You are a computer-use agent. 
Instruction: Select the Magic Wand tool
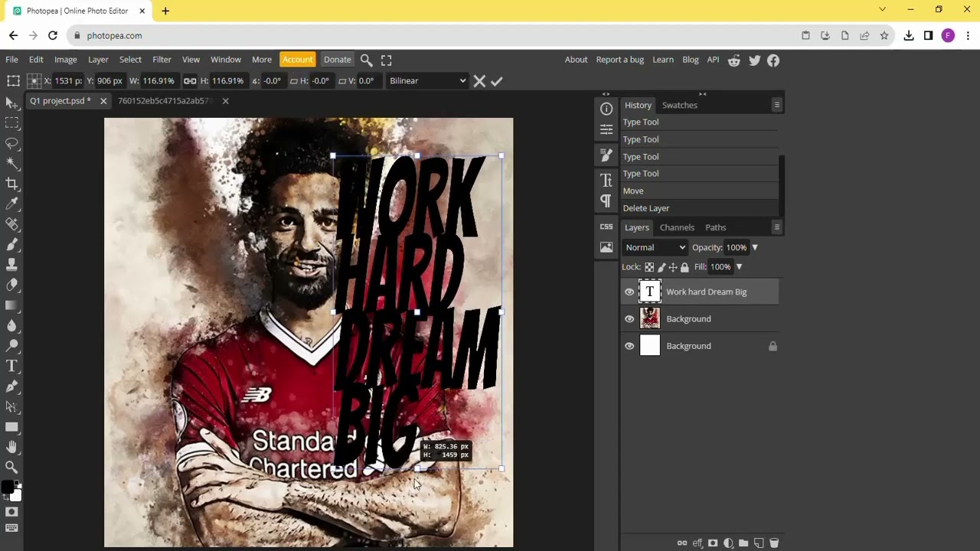tap(11, 164)
